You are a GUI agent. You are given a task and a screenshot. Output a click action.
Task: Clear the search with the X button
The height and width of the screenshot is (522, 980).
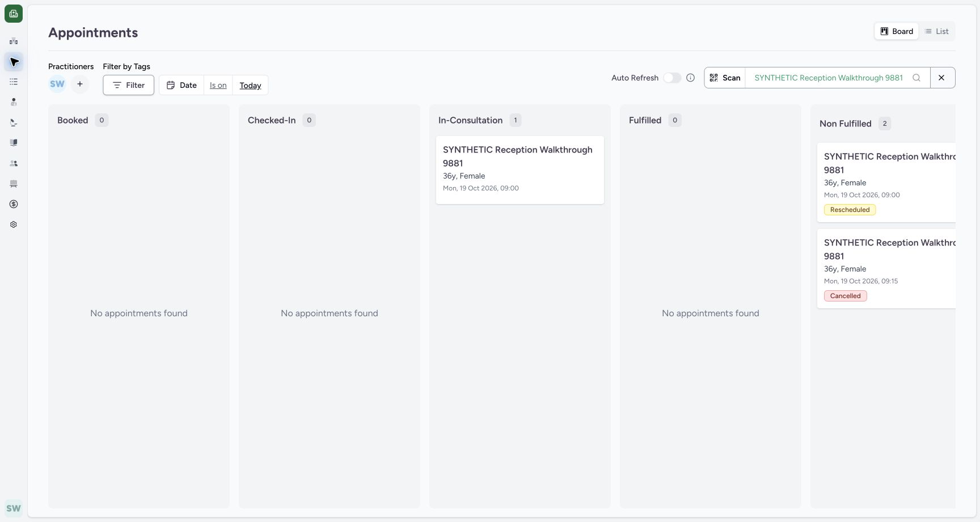pyautogui.click(x=942, y=78)
